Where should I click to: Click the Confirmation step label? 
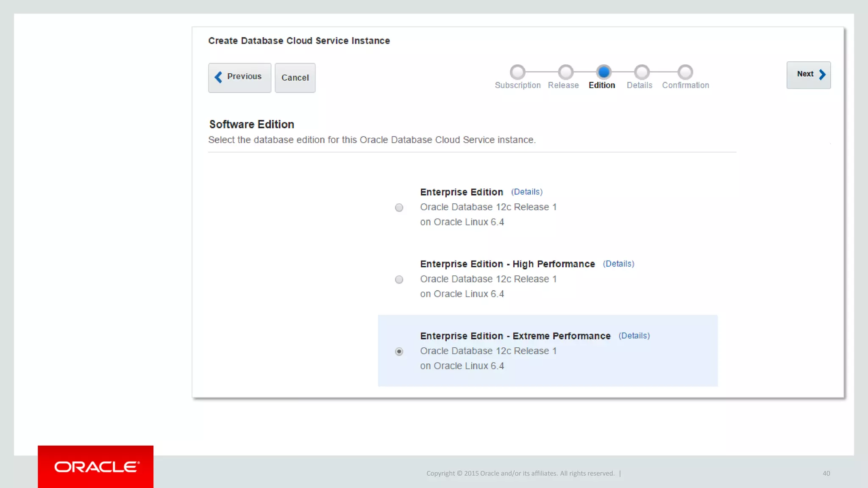click(x=685, y=85)
